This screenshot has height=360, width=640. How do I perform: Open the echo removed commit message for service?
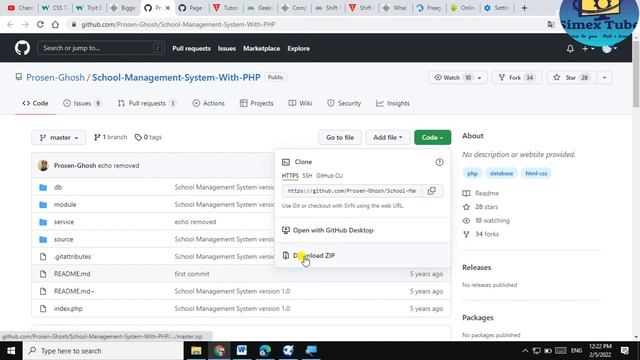pos(195,222)
